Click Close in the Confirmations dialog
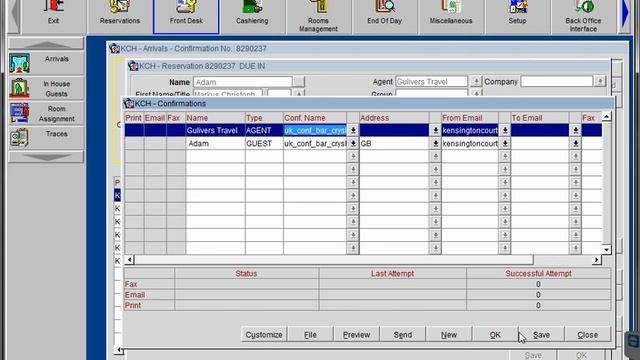Screen dimensions: 640x360 click(x=588, y=335)
